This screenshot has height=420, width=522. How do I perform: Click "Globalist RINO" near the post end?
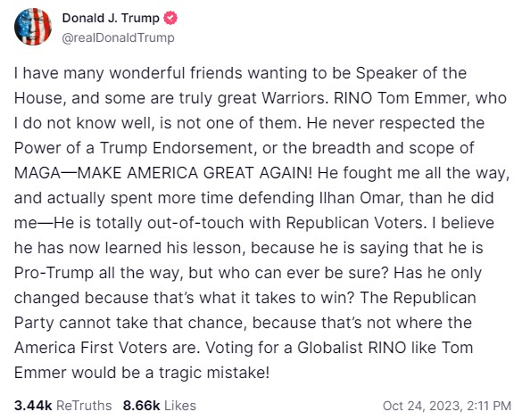pos(352,348)
